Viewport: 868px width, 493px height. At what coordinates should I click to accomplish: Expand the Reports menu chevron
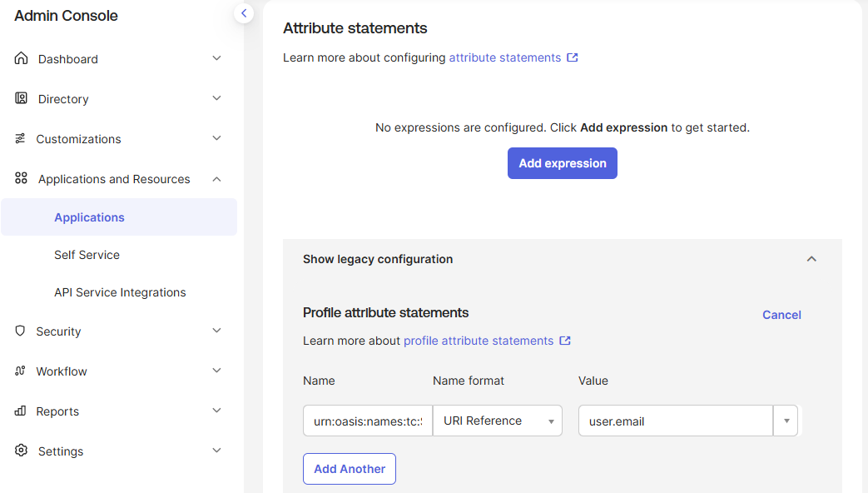217,410
